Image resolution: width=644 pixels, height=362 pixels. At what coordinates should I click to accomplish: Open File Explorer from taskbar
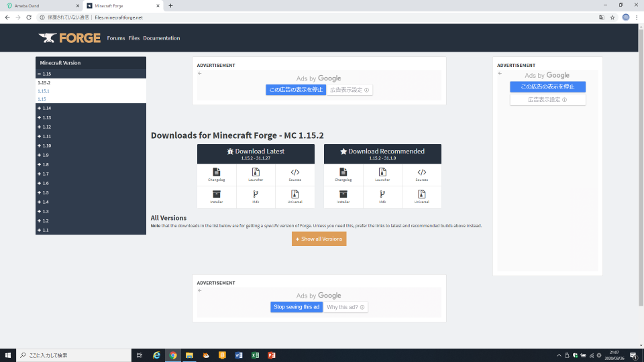[x=189, y=355]
